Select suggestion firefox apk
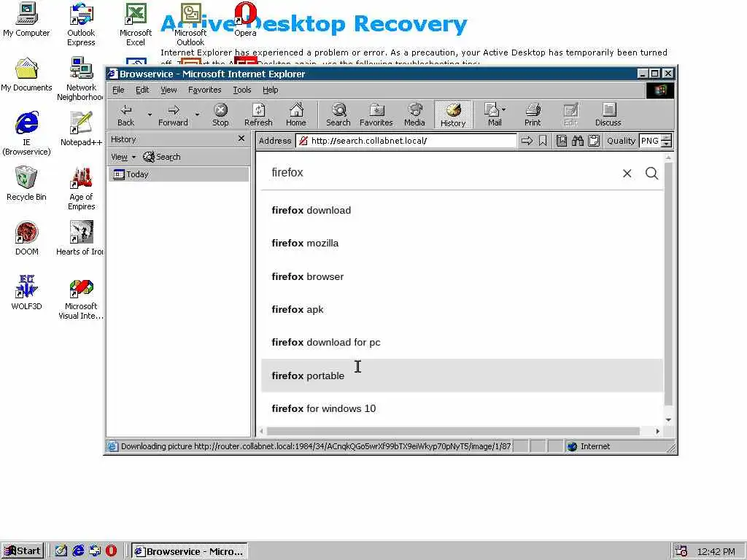 (462, 309)
